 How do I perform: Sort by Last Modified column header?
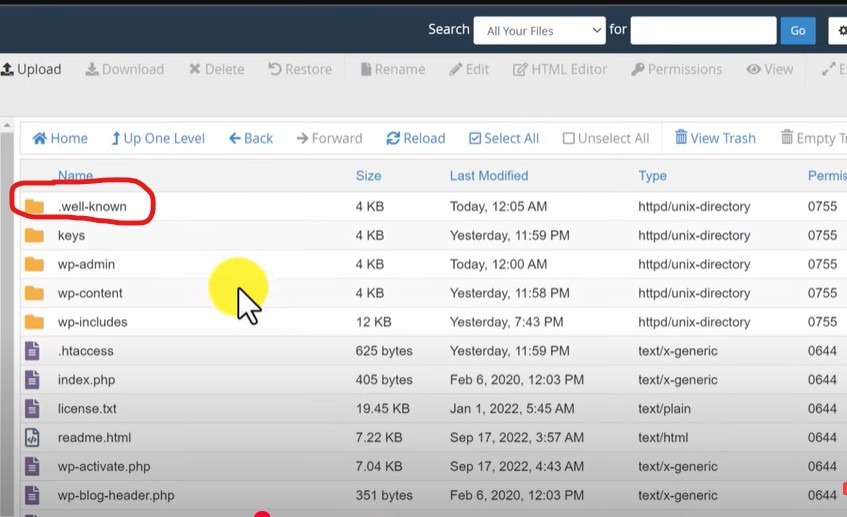(x=489, y=176)
